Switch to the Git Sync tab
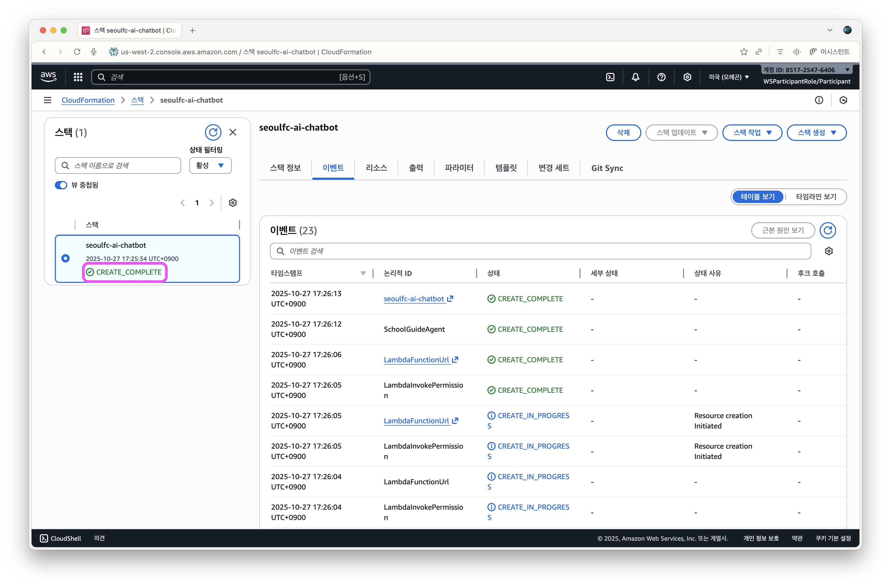Screen dimensions: 891x588 (607, 168)
